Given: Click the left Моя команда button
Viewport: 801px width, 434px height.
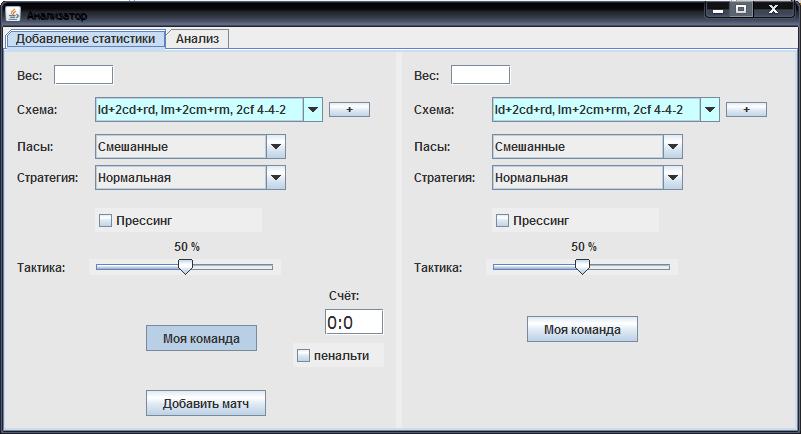Looking at the screenshot, I should click(x=201, y=338).
